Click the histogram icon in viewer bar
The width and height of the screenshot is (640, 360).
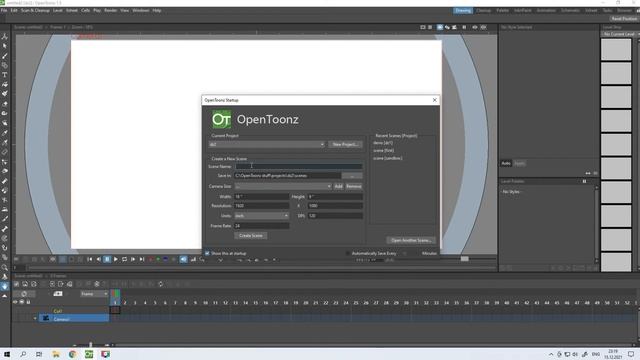(193, 259)
